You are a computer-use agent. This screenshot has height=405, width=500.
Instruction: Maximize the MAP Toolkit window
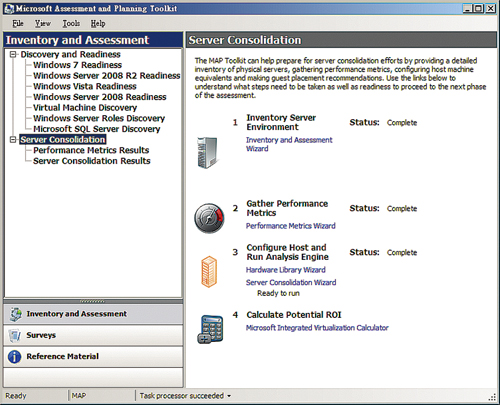click(479, 9)
